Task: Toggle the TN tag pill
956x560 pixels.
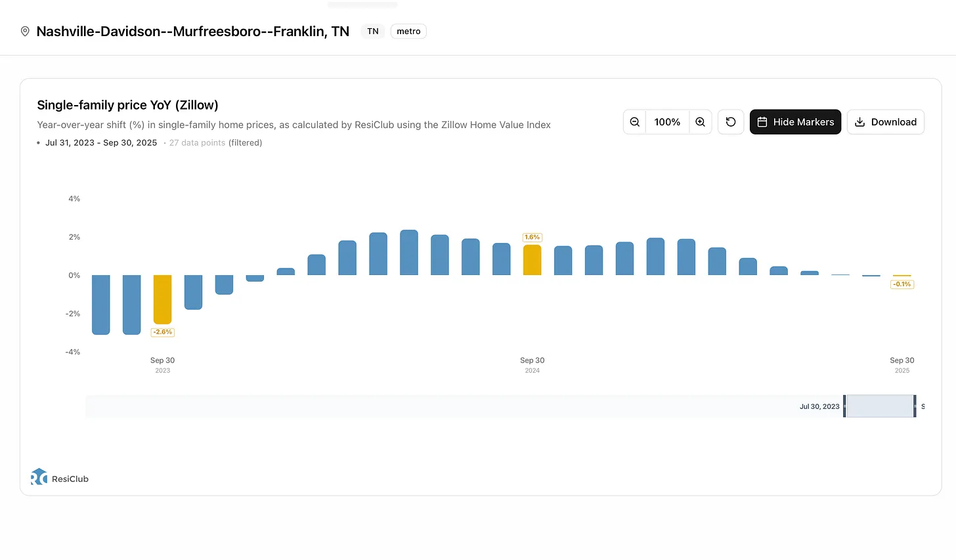Action: click(x=372, y=31)
